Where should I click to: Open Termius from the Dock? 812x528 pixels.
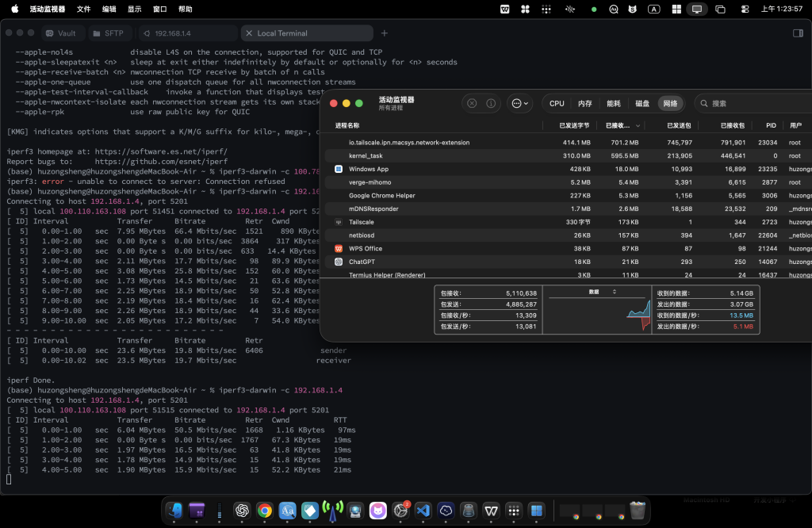[x=446, y=511]
